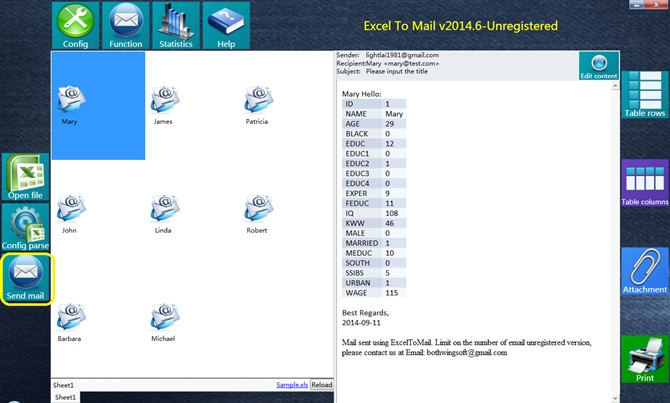The height and width of the screenshot is (403, 670).
Task: Open the Statistics toolbar icon
Action: [x=176, y=25]
